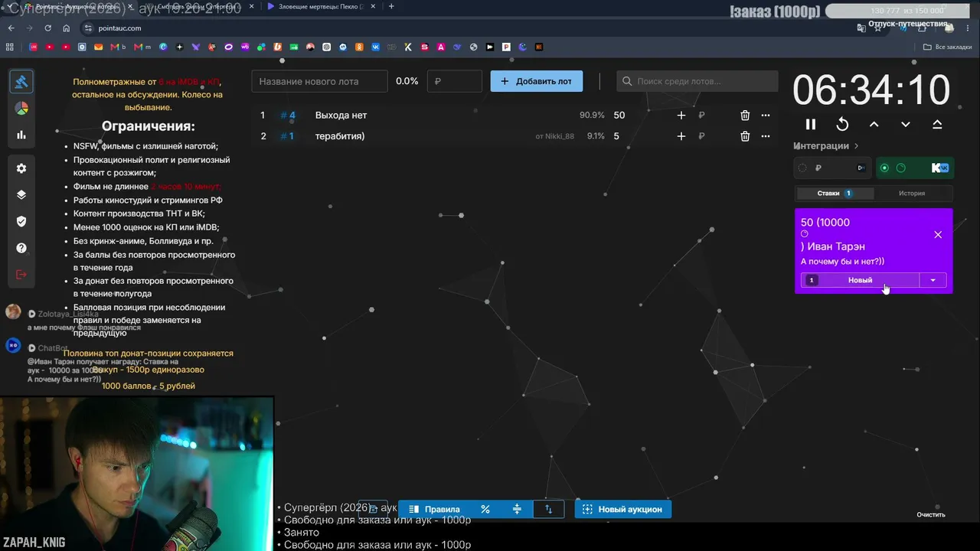Open settings gear in left sidebar

coord(21,168)
